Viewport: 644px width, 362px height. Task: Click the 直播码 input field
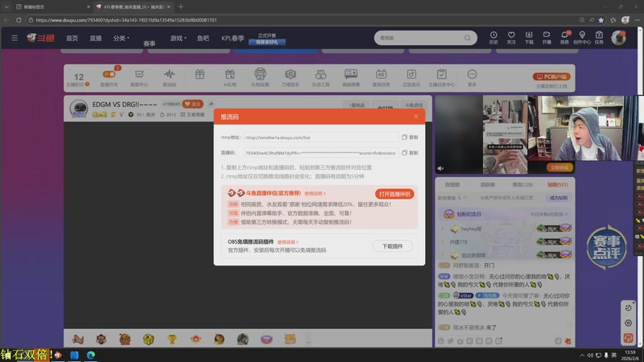point(320,153)
